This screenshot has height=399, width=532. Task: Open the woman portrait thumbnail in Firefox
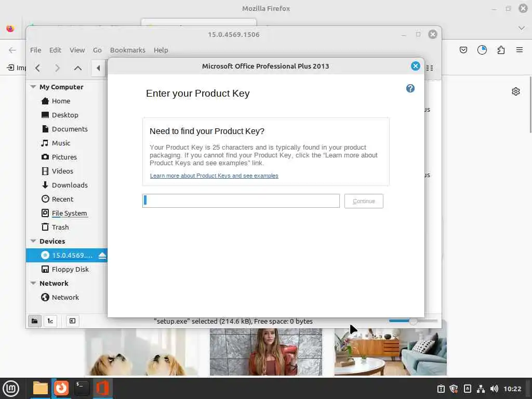[x=265, y=352]
